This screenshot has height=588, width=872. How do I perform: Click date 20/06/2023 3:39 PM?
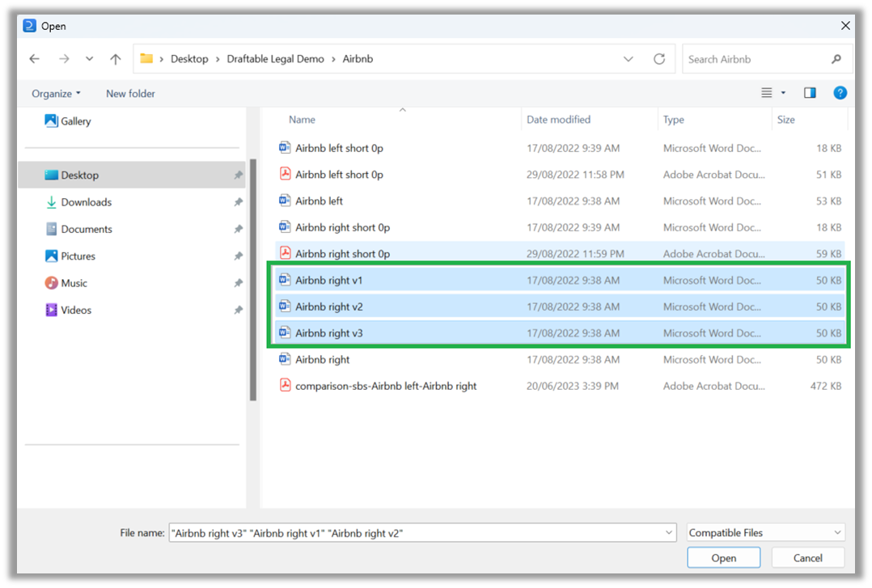tap(572, 386)
